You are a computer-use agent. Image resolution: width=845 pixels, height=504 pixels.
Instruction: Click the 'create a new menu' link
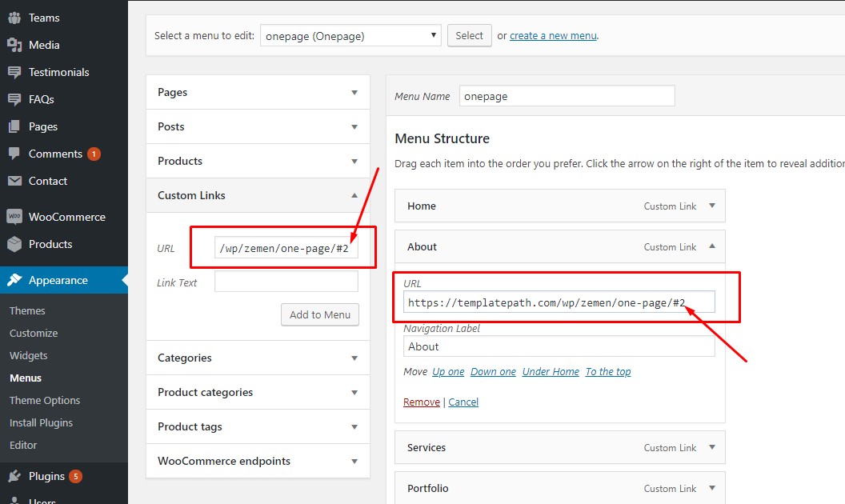(x=552, y=35)
